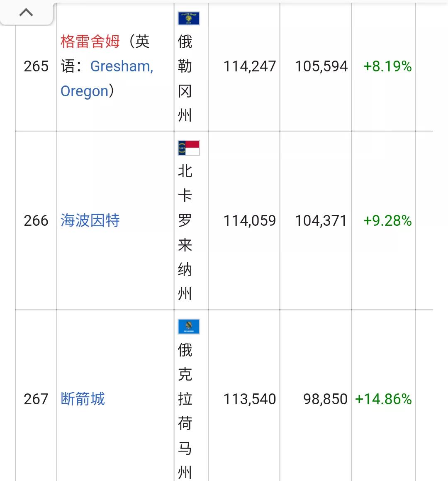Viewport: 448px width, 481px height.
Task: Open the North Carolina state flag image
Action: (189, 148)
